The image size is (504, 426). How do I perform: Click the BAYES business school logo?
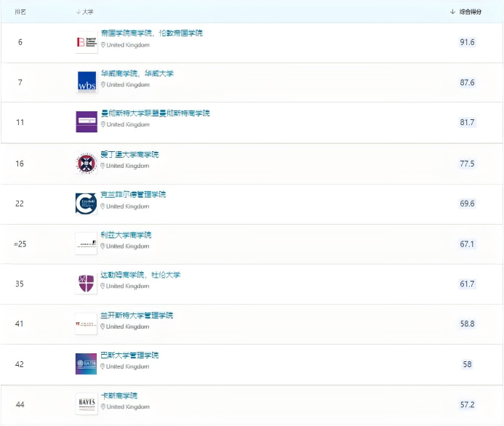pos(87,404)
